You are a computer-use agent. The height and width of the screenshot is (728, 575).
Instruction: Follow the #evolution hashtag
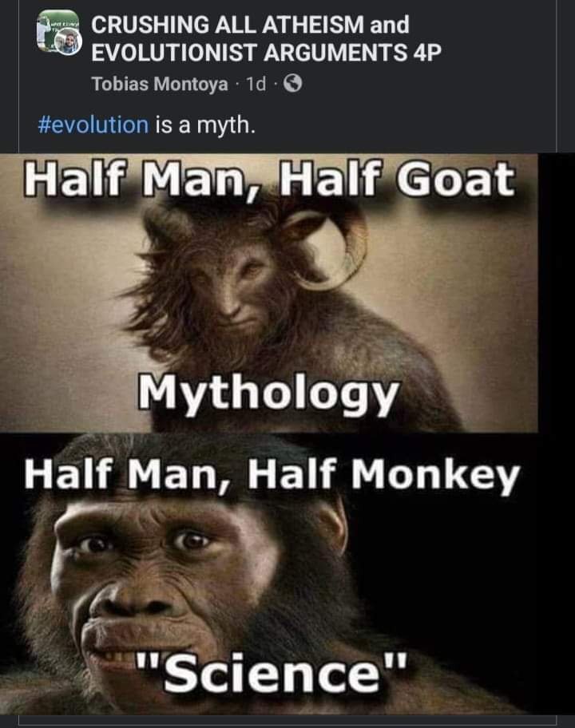point(93,125)
